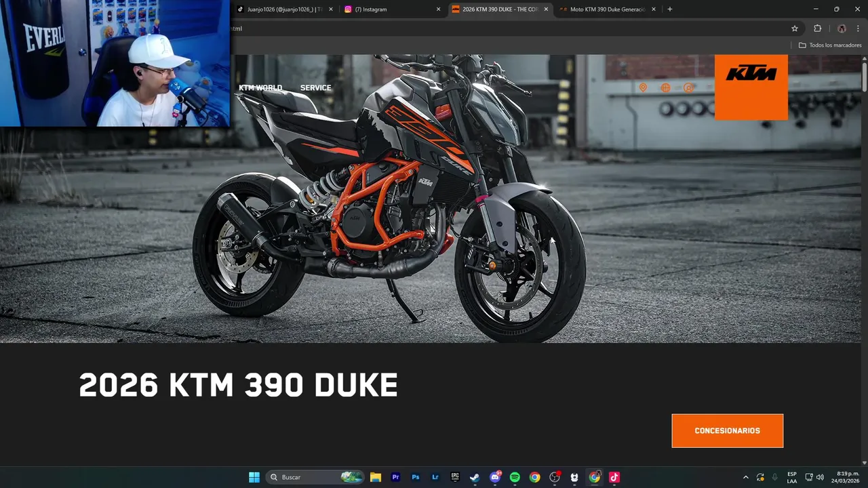Open the Chrome profile avatar

[x=842, y=28]
